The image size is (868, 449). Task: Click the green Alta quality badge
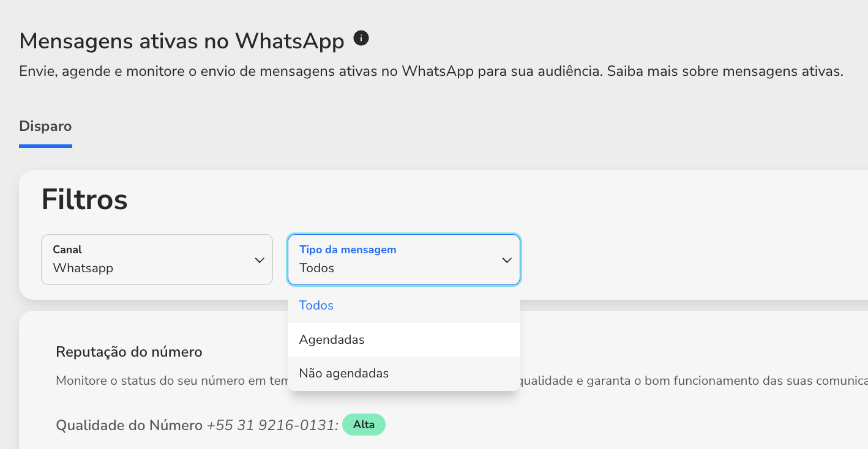[364, 425]
